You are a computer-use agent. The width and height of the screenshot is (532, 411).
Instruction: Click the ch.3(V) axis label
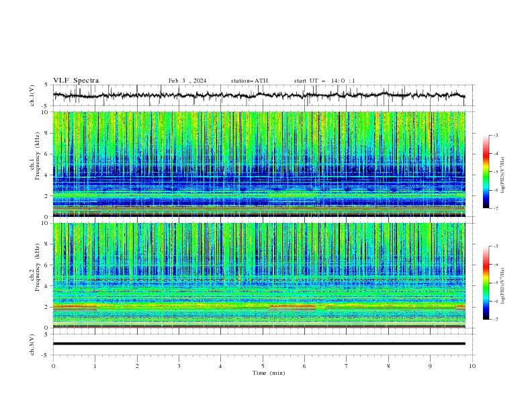tap(32, 345)
